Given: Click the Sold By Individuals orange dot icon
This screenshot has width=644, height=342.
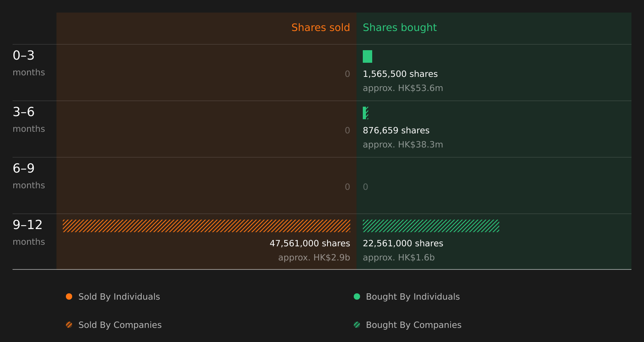Looking at the screenshot, I should pos(69,297).
